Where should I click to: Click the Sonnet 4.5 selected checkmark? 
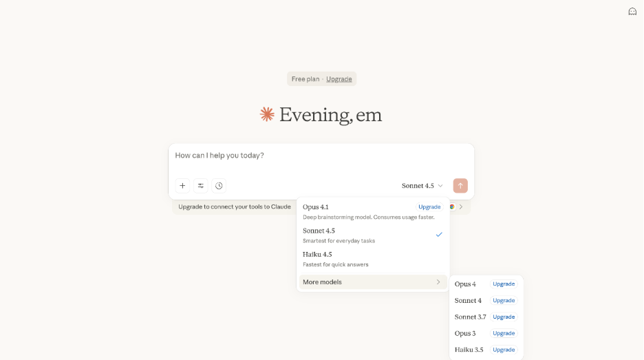[x=439, y=235]
